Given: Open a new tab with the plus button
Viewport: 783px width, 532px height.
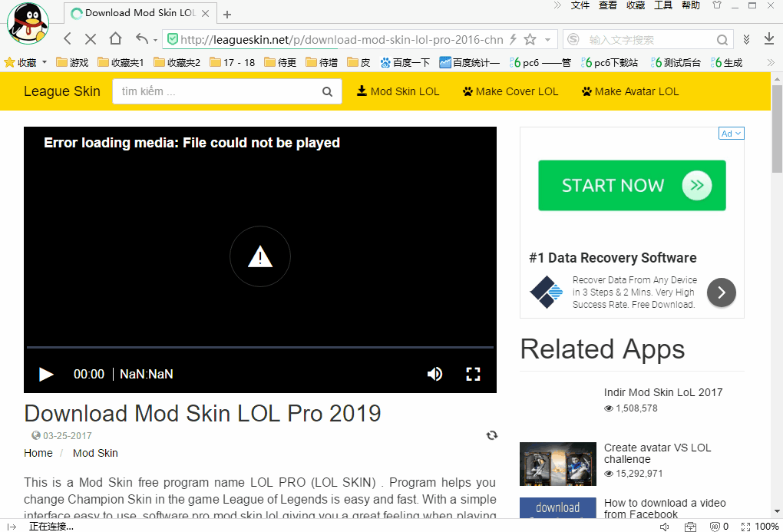Looking at the screenshot, I should (227, 15).
